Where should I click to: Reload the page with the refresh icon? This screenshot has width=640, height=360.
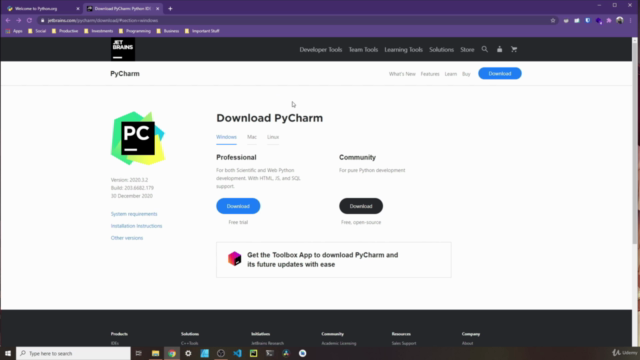pos(29,20)
